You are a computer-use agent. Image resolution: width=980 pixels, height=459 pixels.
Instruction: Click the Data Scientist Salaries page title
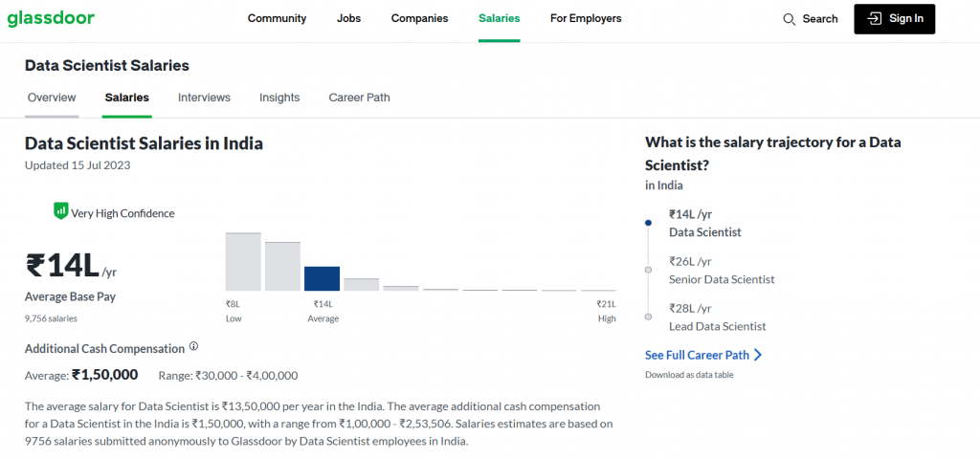click(107, 65)
